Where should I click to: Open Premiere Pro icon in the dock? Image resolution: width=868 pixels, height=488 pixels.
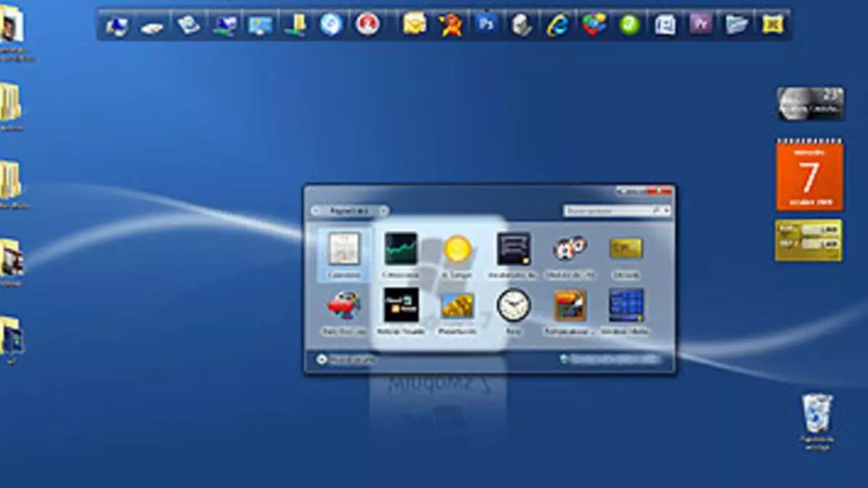(x=699, y=25)
